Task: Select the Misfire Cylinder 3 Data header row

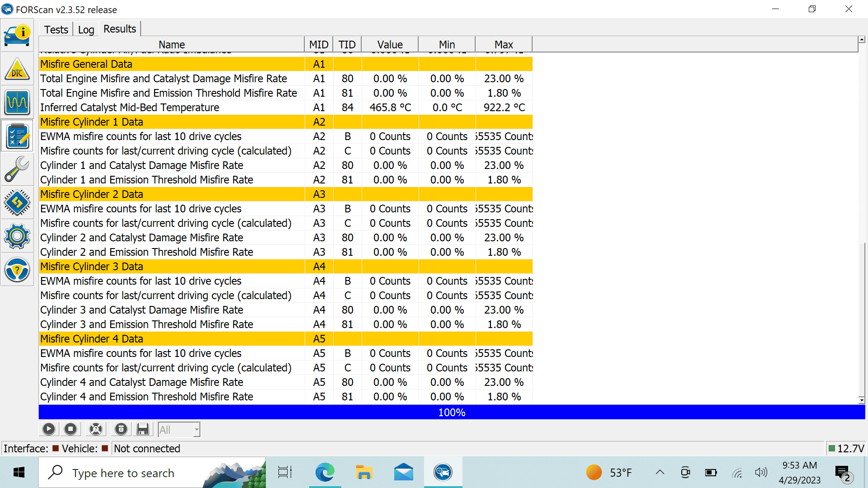Action: pos(286,267)
